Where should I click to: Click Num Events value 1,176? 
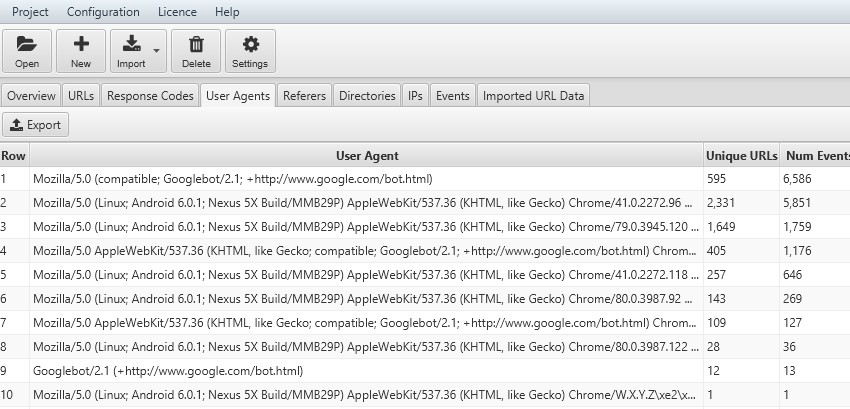(x=797, y=251)
